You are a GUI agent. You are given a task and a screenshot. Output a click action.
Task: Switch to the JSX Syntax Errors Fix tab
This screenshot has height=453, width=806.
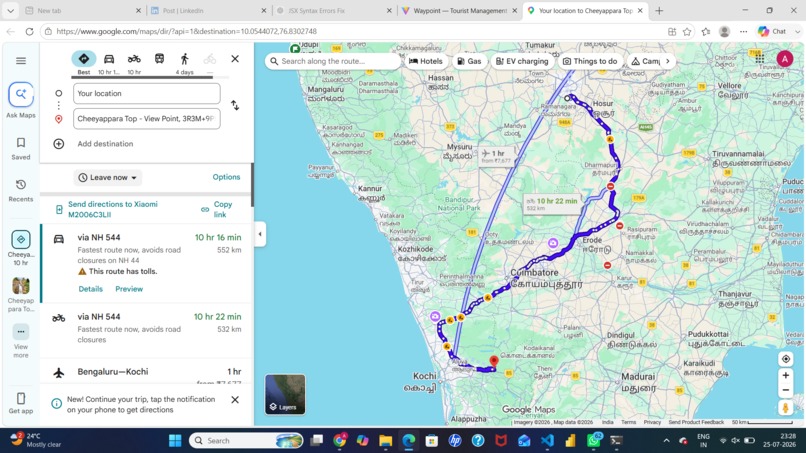(x=333, y=10)
